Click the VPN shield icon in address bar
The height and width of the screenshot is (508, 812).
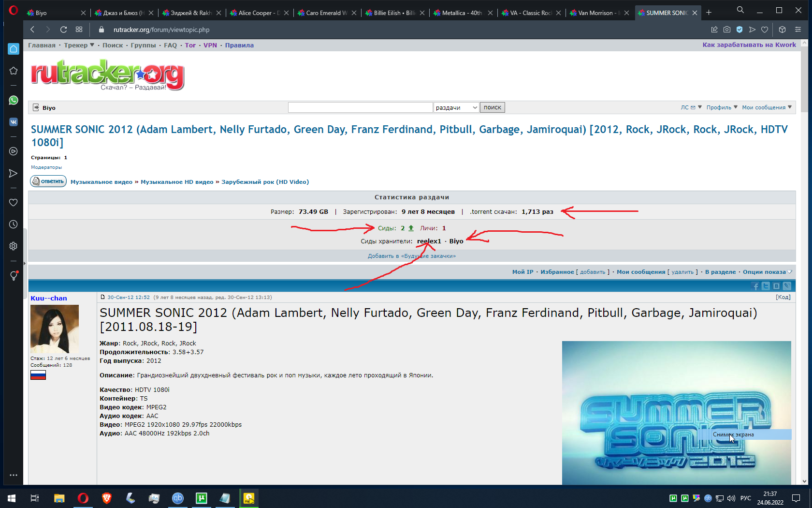click(x=739, y=30)
